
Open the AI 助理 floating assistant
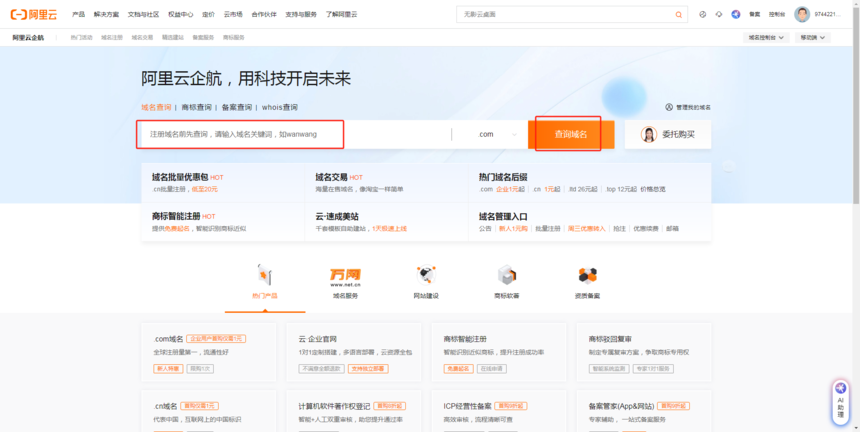(841, 400)
